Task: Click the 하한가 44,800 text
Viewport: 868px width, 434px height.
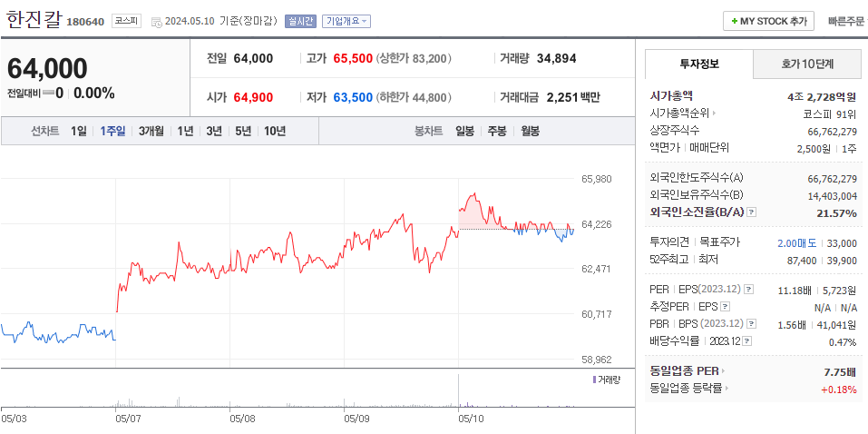Action: (x=414, y=97)
